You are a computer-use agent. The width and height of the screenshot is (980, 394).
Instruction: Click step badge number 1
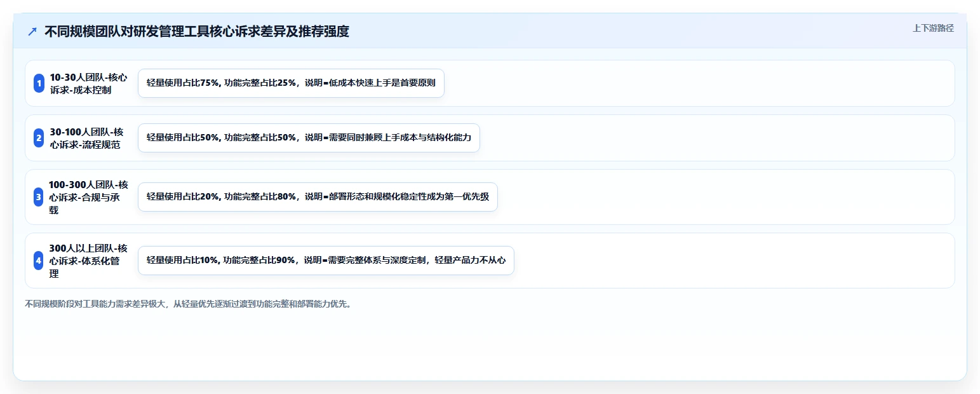(x=39, y=83)
